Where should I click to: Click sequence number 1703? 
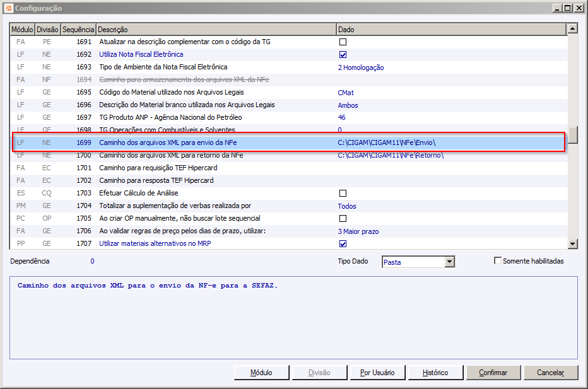click(x=84, y=193)
